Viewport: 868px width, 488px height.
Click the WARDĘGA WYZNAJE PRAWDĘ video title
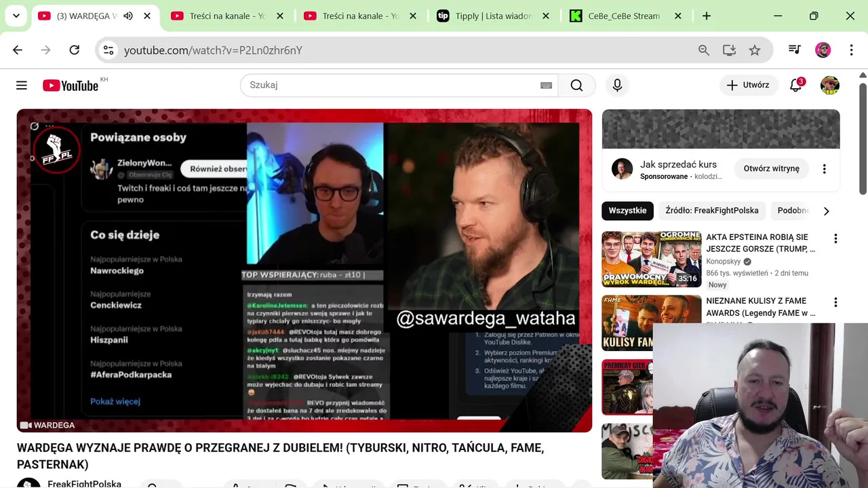click(x=280, y=456)
